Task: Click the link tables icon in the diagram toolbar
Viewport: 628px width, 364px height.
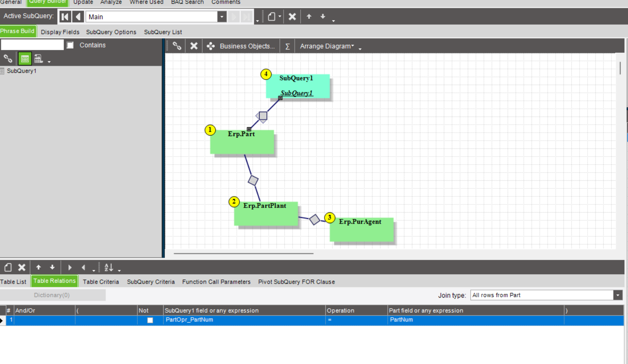Action: (x=177, y=46)
